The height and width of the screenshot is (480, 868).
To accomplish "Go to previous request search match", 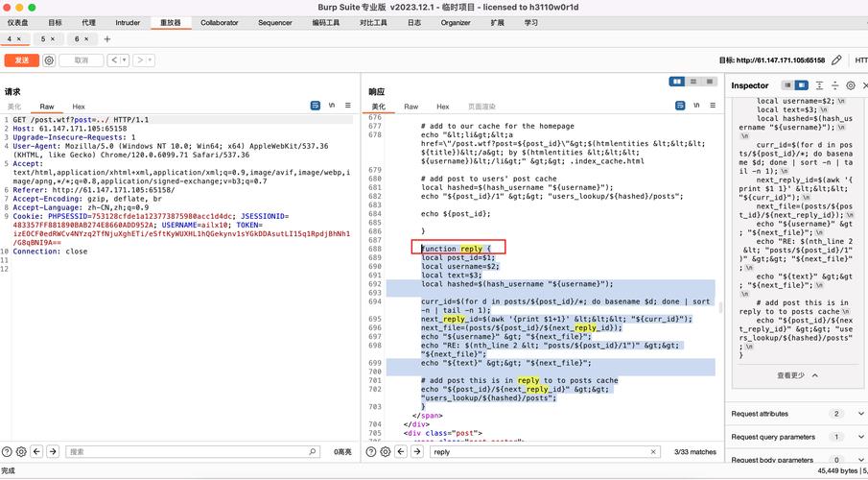I will [36, 452].
